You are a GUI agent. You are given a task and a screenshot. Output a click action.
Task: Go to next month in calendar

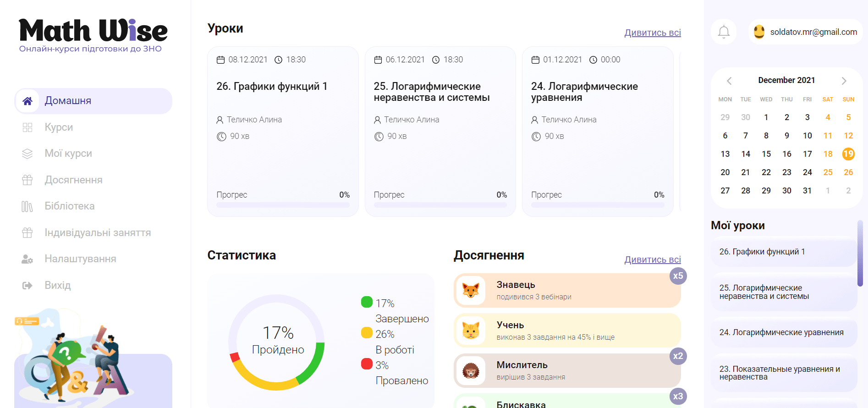844,81
